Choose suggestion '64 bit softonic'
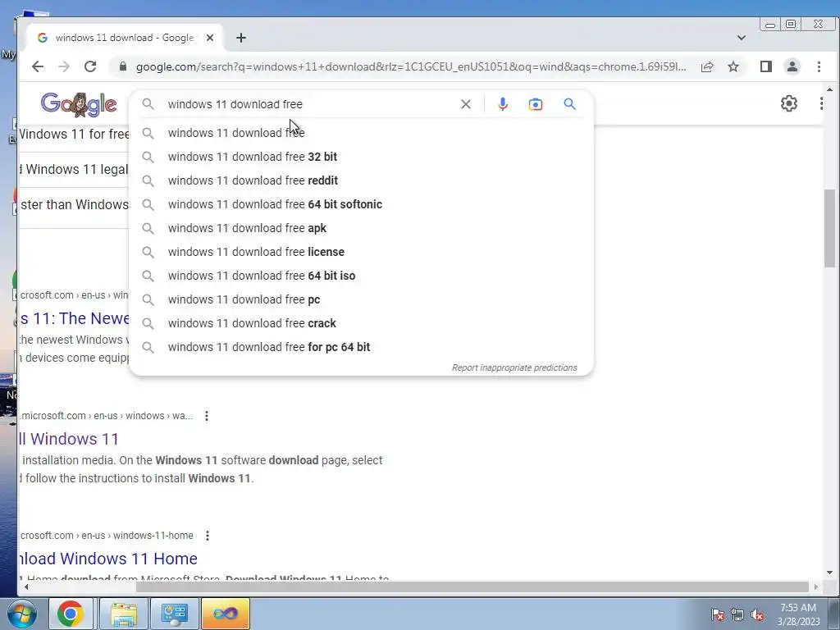 [362, 204]
